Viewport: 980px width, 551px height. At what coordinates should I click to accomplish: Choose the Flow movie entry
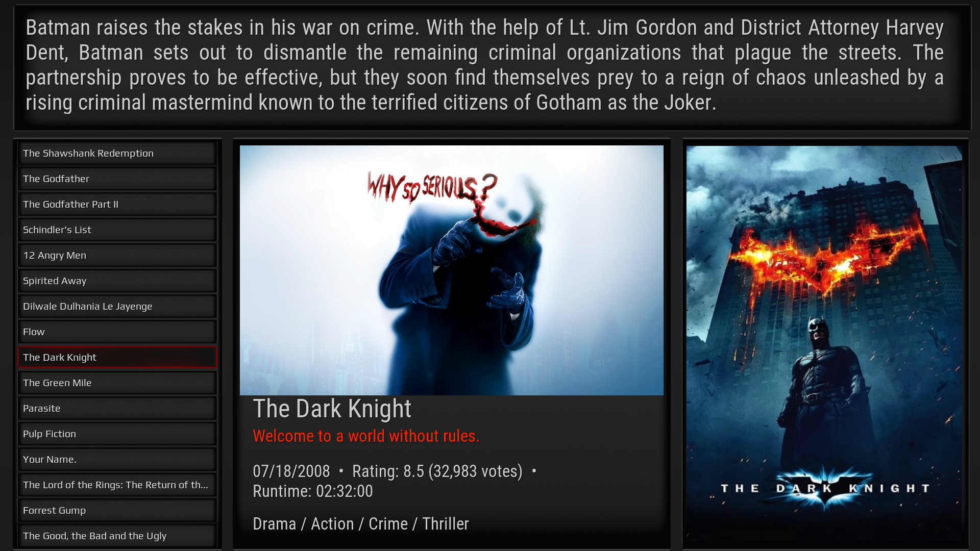117,332
